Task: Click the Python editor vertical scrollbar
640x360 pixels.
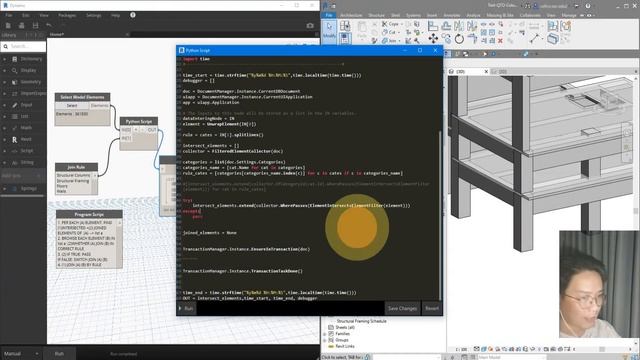Action: [x=440, y=216]
